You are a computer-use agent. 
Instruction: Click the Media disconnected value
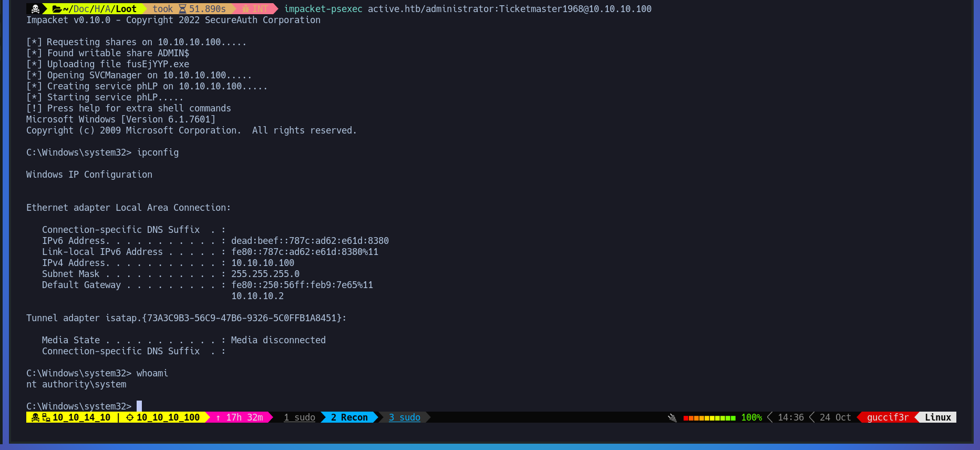click(278, 340)
